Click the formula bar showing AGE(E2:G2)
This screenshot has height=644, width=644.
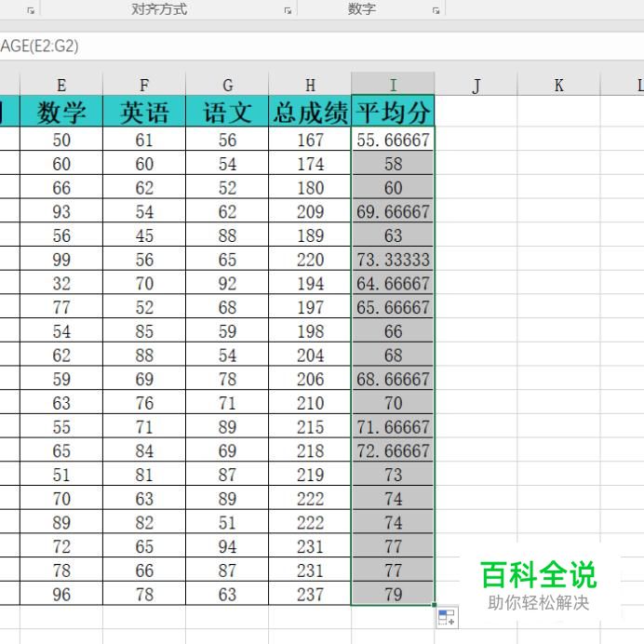tap(322, 46)
